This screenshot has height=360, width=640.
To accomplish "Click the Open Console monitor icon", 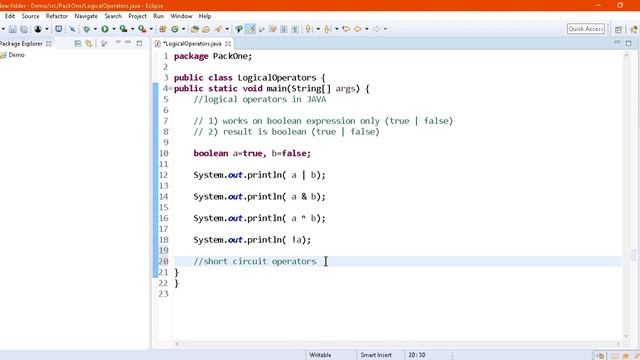I will click(58, 29).
